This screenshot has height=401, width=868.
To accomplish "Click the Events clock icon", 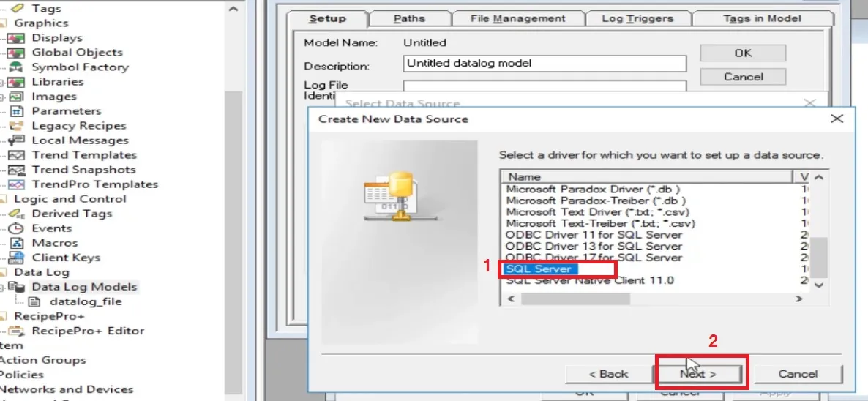I will pos(18,228).
